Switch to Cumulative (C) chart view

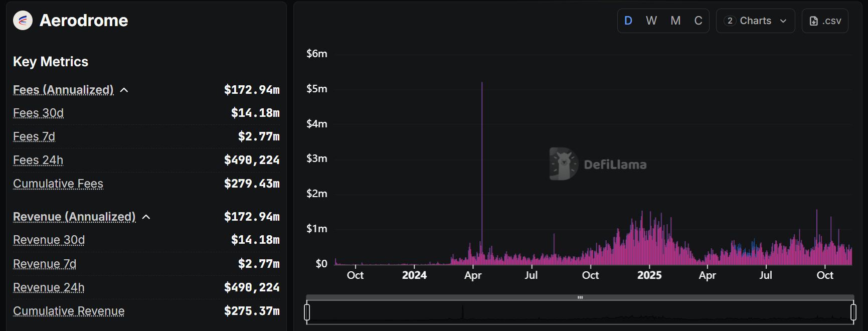(698, 21)
